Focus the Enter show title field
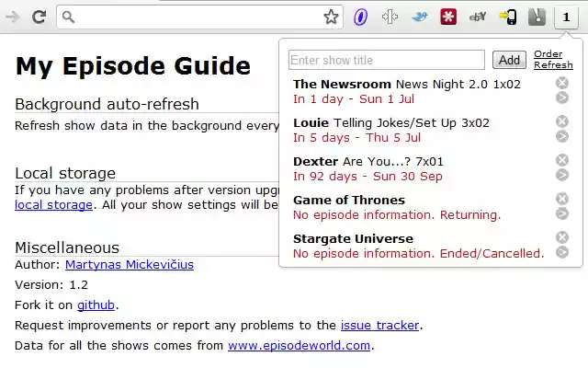The image size is (588, 368). [387, 60]
